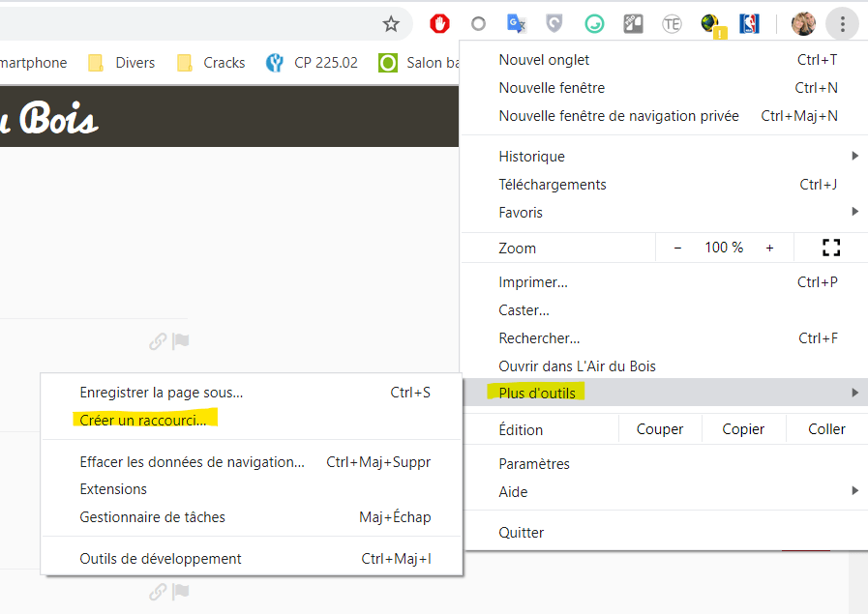The height and width of the screenshot is (614, 868).
Task: Open Outils de développement
Action: (x=252, y=559)
